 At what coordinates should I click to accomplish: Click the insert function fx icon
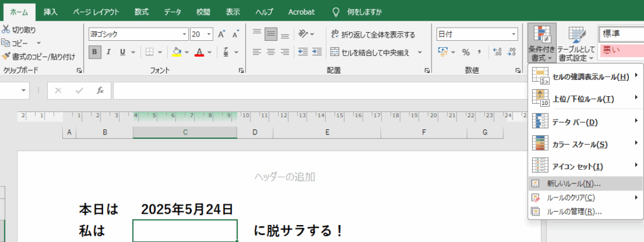pyautogui.click(x=100, y=91)
